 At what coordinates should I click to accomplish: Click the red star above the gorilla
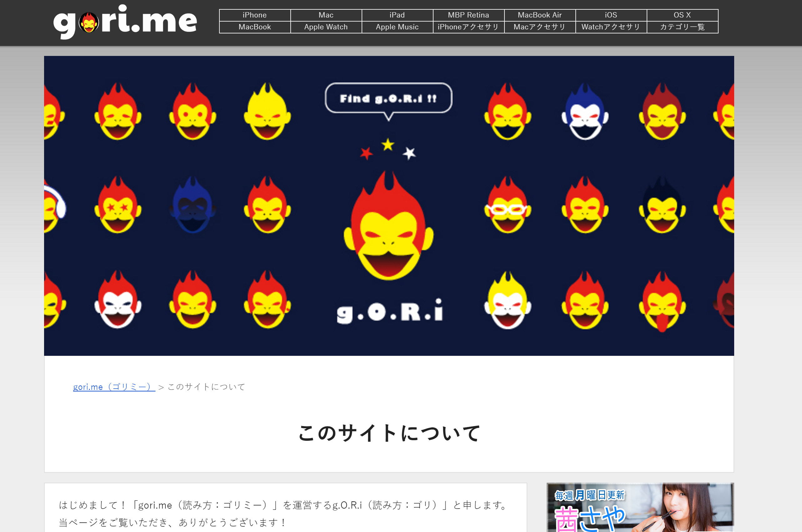coord(366,153)
